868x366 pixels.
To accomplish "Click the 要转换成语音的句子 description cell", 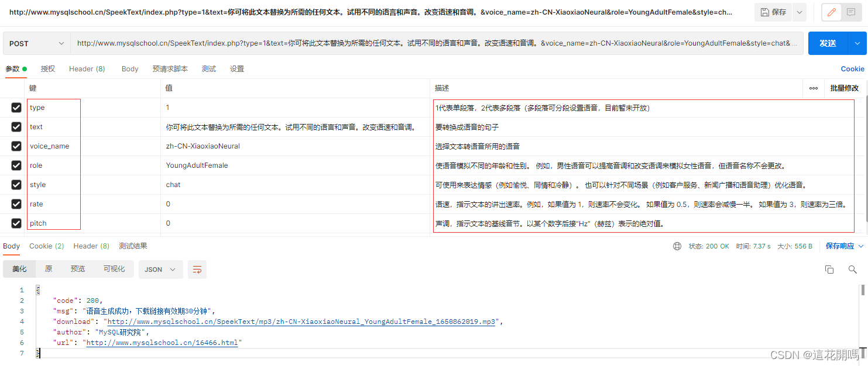I will tap(649, 127).
